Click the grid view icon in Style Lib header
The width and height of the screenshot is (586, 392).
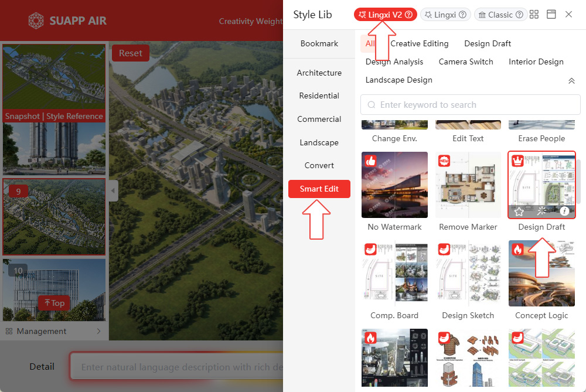[x=534, y=15]
